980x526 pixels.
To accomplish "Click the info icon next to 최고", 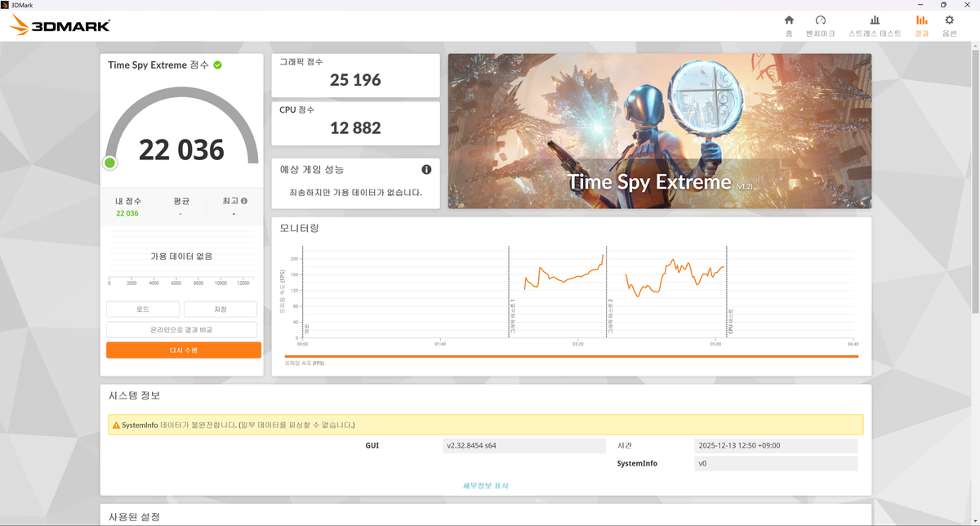I will (244, 200).
